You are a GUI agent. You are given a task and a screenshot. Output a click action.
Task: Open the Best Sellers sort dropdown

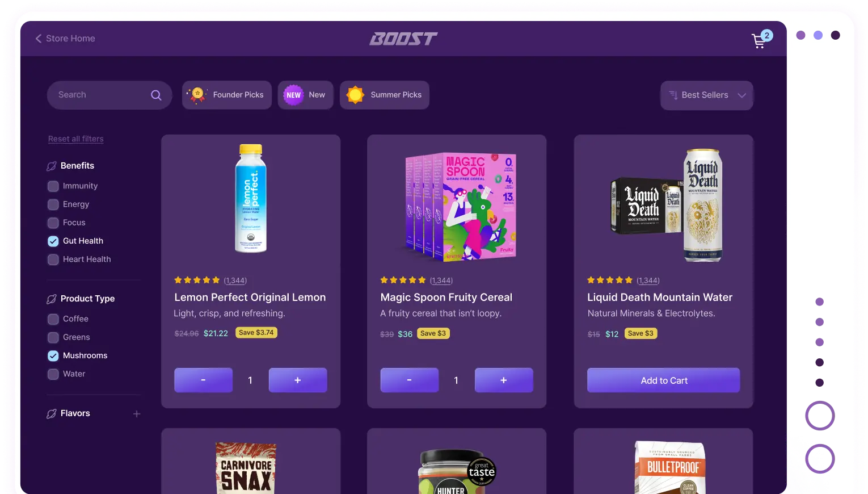pyautogui.click(x=707, y=95)
